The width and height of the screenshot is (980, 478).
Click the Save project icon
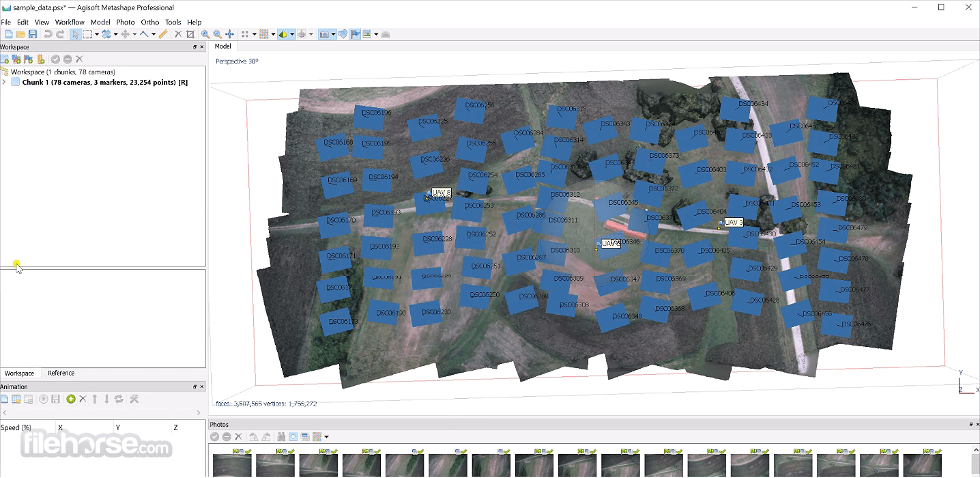[32, 34]
